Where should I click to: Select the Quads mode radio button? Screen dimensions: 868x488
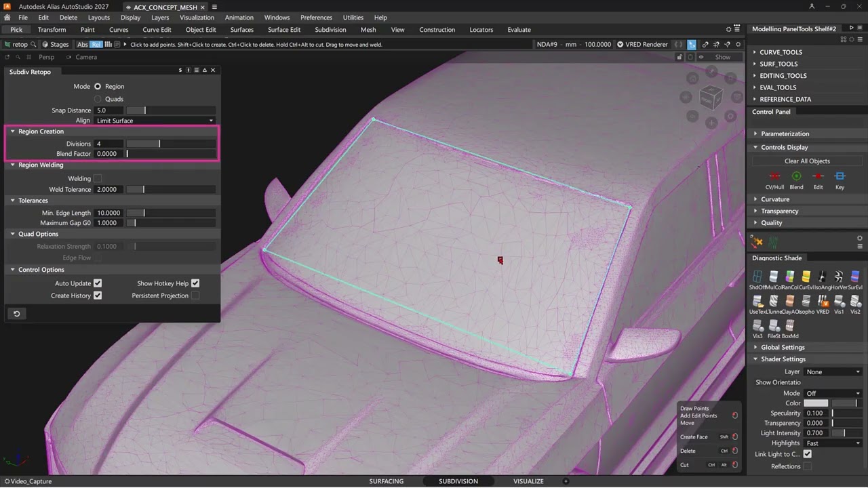(98, 99)
